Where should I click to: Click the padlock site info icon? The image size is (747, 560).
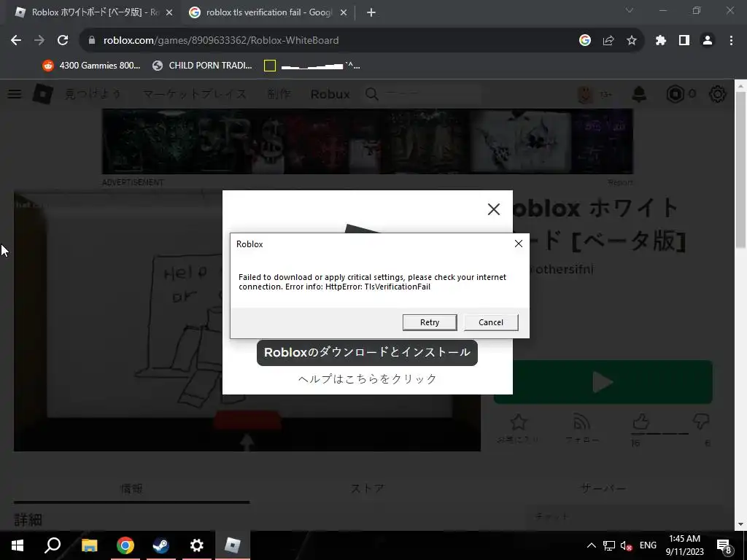[x=92, y=41]
